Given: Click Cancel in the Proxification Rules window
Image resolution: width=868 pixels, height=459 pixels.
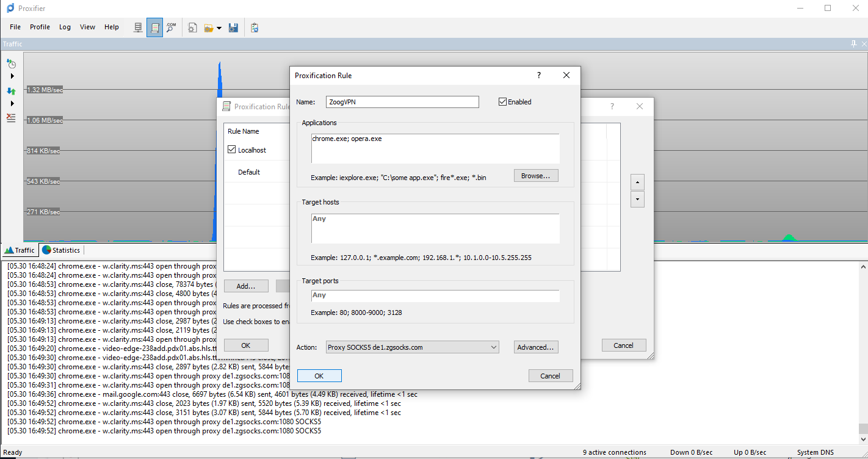Looking at the screenshot, I should (624, 345).
